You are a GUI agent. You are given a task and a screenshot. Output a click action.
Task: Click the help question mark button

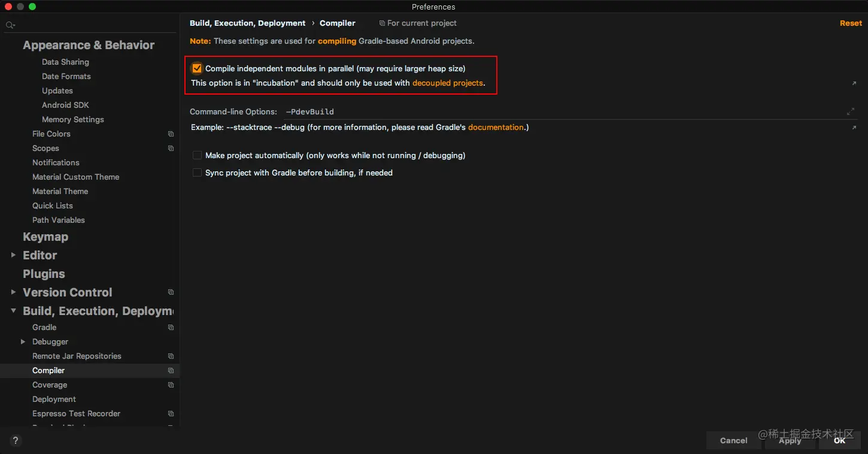pos(16,441)
